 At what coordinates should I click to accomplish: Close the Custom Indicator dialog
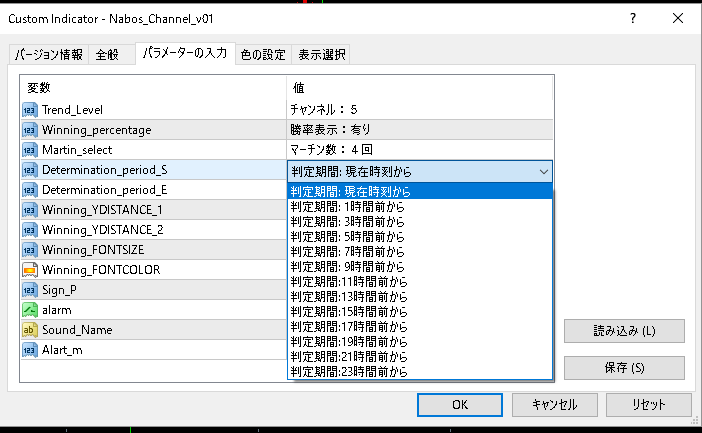(x=678, y=18)
